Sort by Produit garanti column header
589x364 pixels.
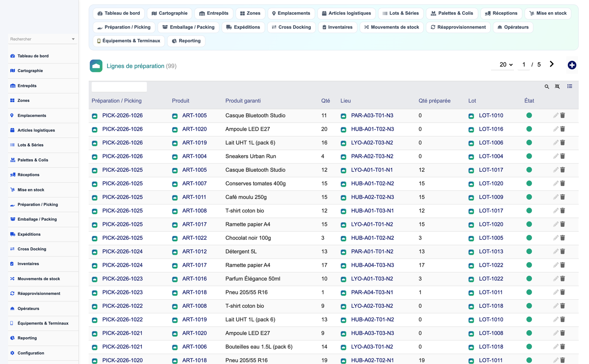coord(243,101)
